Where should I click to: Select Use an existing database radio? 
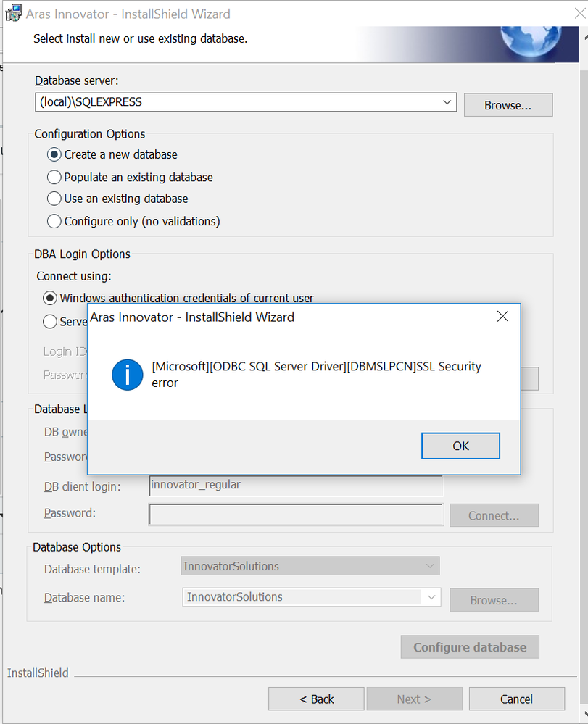pos(54,199)
